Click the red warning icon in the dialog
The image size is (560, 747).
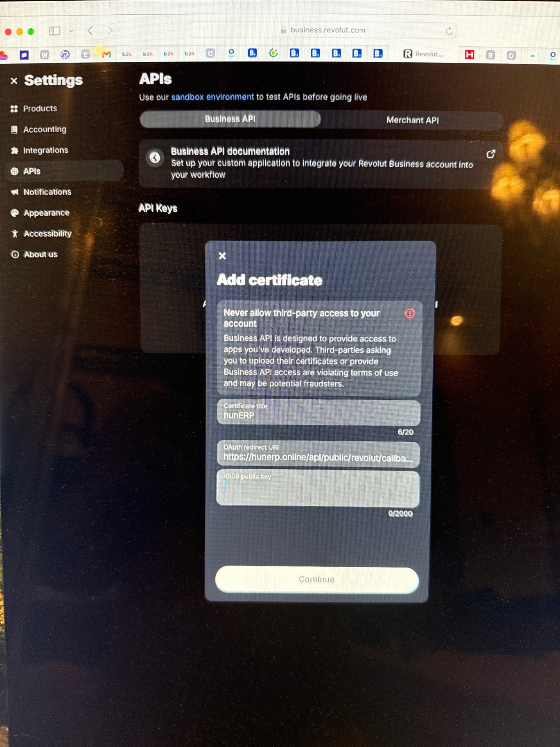[x=410, y=314]
